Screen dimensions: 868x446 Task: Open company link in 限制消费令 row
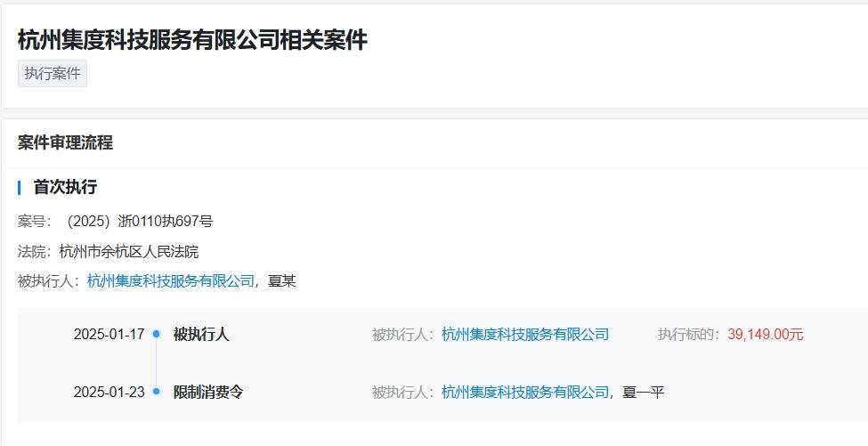524,393
